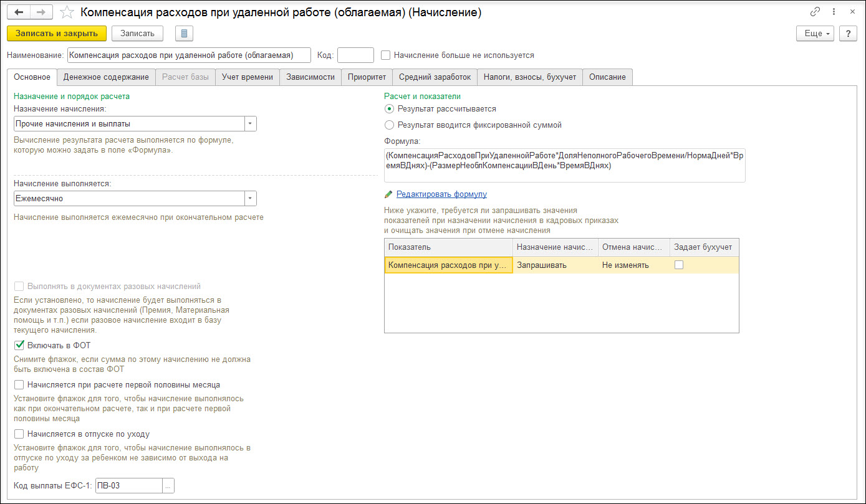Viewport: 866px width, 504px height.
Task: Click the Записать button
Action: click(138, 34)
